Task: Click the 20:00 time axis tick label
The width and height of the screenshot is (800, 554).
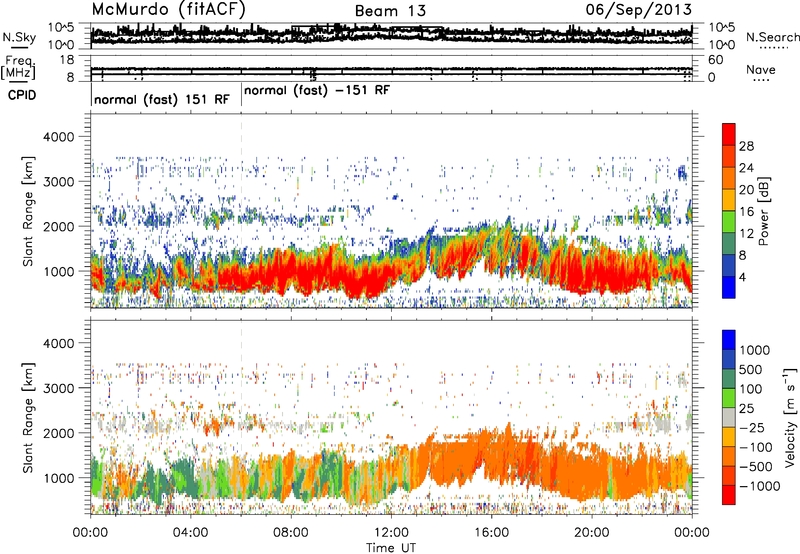Action: tap(592, 533)
